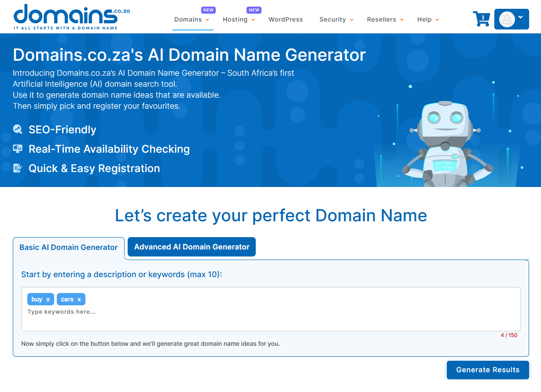Click the cart item count badge '1'
This screenshot has height=392, width=541.
pyautogui.click(x=483, y=18)
